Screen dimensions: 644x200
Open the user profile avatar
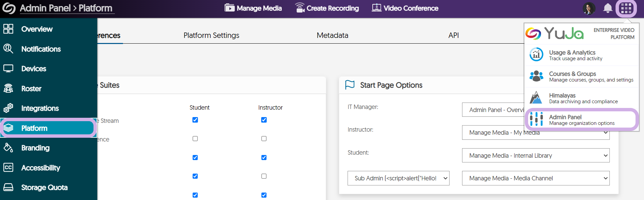(589, 8)
